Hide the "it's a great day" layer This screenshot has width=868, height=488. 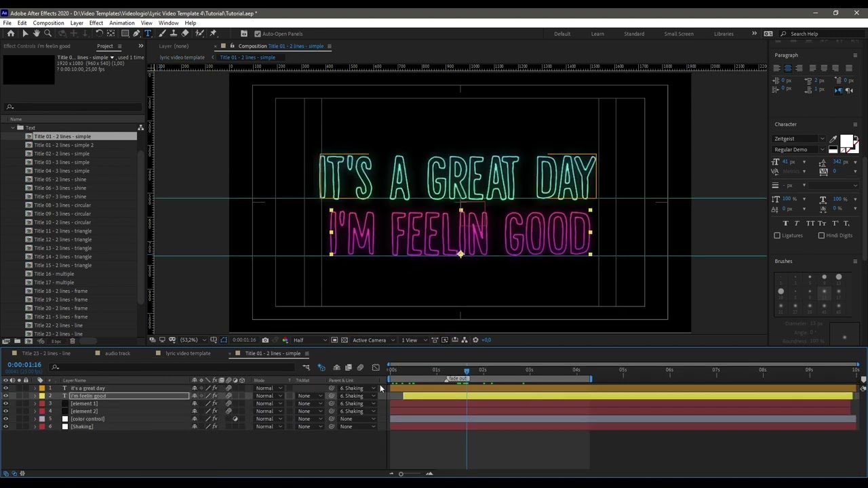tap(5, 388)
